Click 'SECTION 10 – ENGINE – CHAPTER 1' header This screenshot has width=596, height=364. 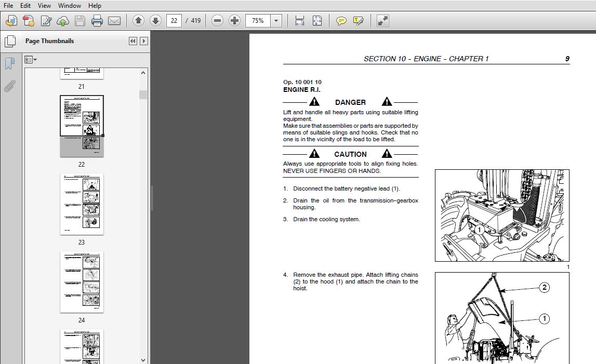pyautogui.click(x=426, y=59)
